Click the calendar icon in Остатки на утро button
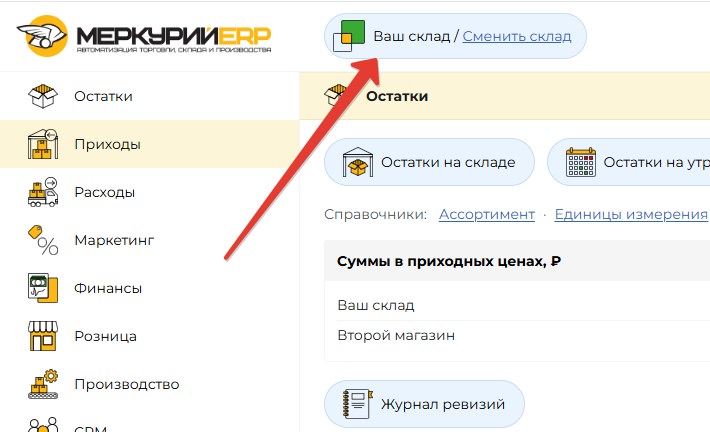 pyautogui.click(x=580, y=162)
